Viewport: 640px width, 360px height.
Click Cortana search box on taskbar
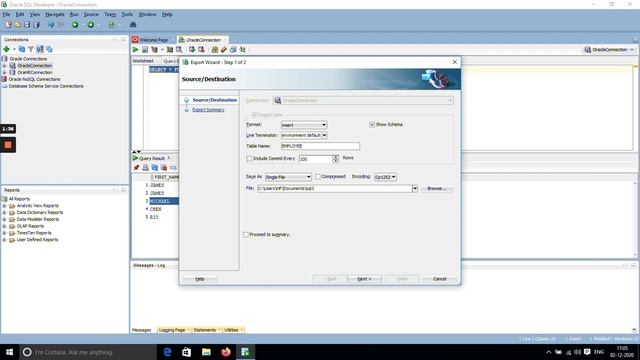[x=87, y=352]
